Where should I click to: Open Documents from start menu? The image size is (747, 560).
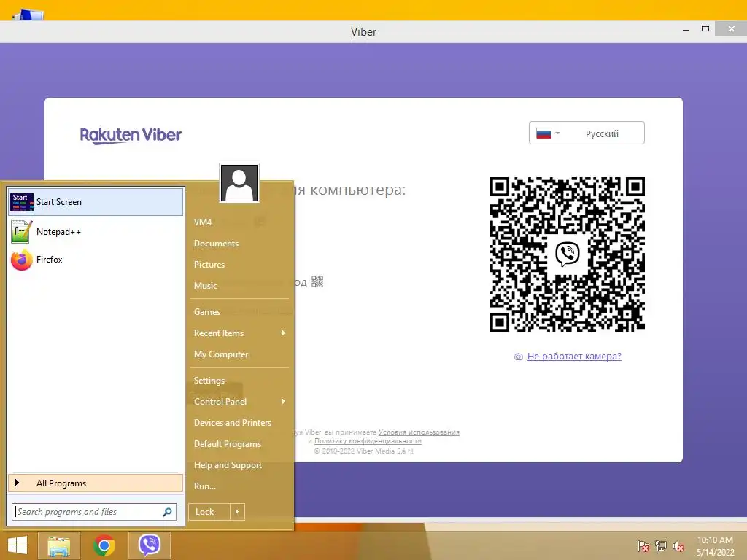coord(216,244)
